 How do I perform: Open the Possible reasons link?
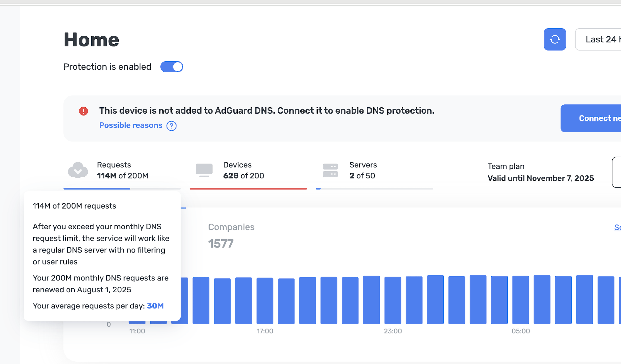(x=131, y=125)
